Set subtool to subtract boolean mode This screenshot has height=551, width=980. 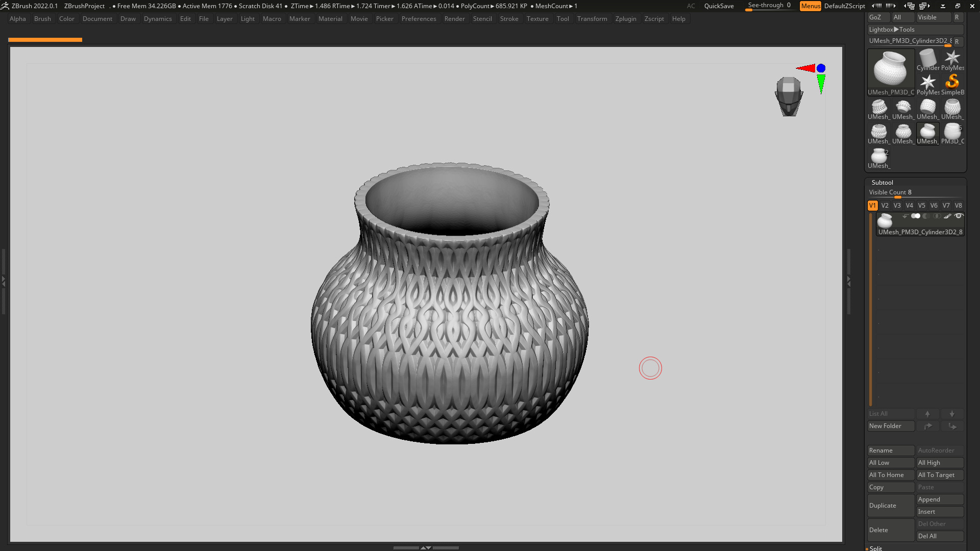[x=926, y=216]
